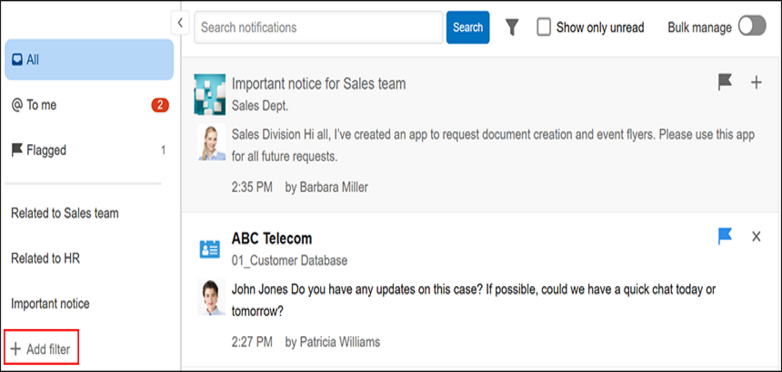The height and width of the screenshot is (372, 782).
Task: Click the 2:35 PM timestamp
Action: tap(252, 187)
